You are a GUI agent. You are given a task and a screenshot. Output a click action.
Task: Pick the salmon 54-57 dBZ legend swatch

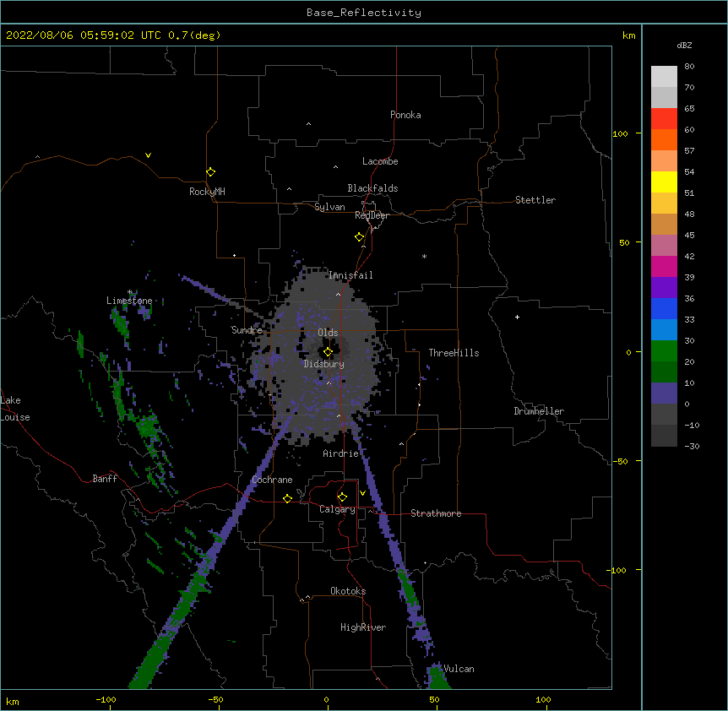point(664,161)
